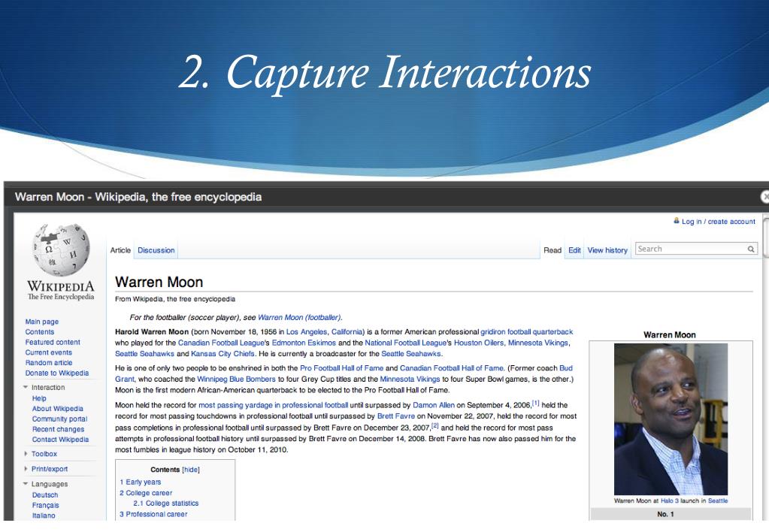Open Featured content link
This screenshot has width=769, height=532.
point(53,342)
